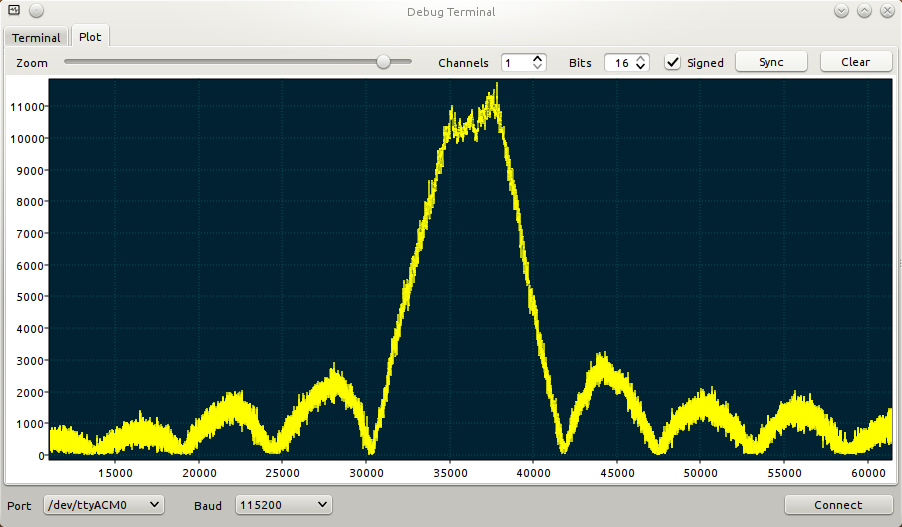Screen dimensions: 902x527
Task: Click the Sync button
Action: tap(771, 62)
